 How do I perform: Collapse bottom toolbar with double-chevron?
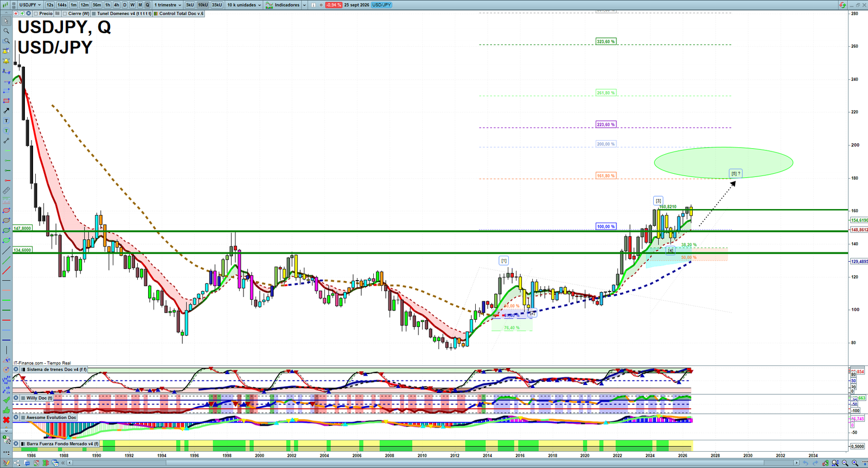[x=63, y=463]
